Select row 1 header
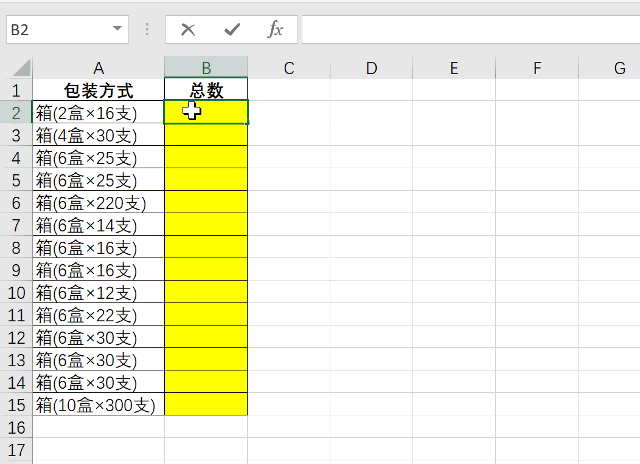Image resolution: width=640 pixels, height=464 pixels. (16, 90)
